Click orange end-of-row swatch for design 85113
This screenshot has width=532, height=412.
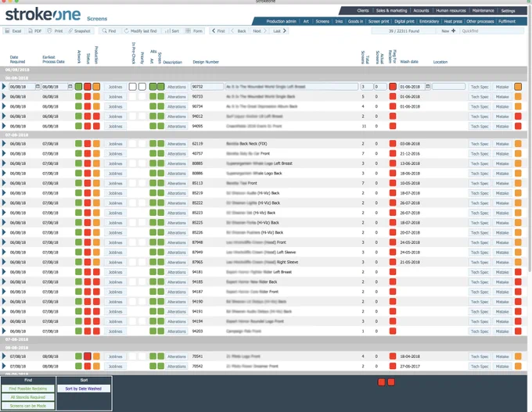[x=518, y=183]
